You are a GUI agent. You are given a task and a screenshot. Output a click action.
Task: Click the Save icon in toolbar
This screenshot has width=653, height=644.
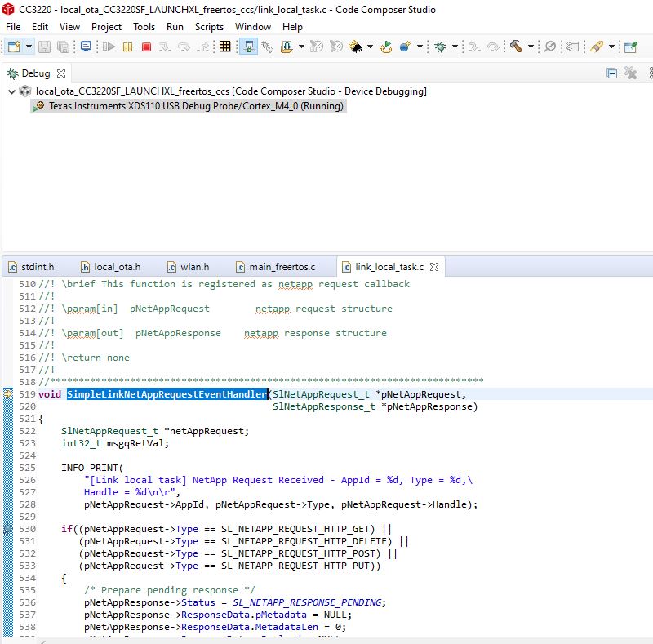tap(44, 47)
